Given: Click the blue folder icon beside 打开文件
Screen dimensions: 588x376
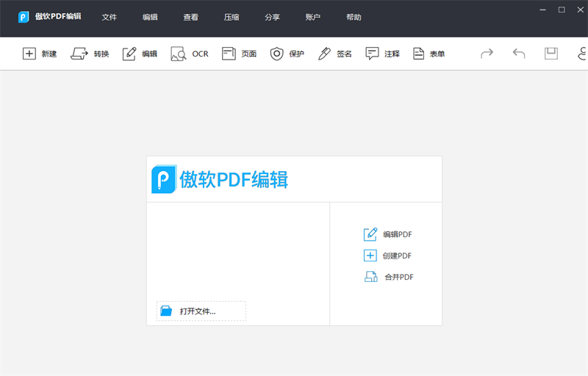Looking at the screenshot, I should point(166,311).
